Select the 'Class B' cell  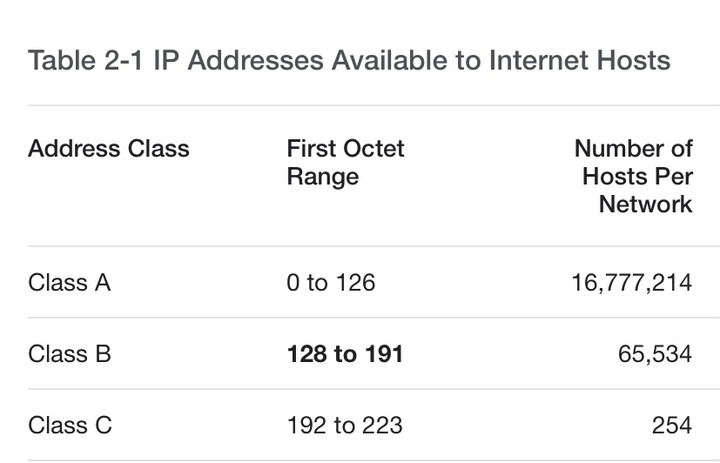[69, 354]
